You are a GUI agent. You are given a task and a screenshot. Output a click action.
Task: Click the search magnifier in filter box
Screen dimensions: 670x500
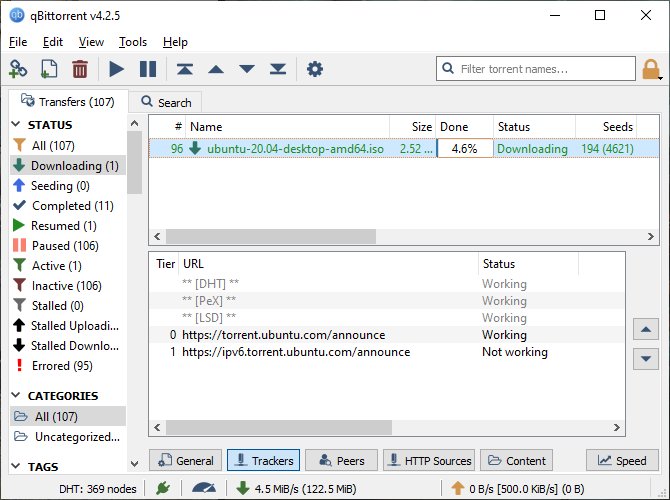coord(447,68)
